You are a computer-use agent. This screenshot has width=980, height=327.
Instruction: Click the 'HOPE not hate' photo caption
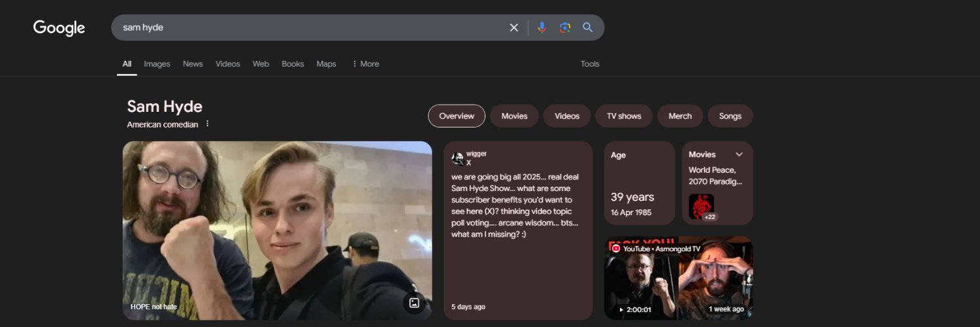tap(154, 307)
